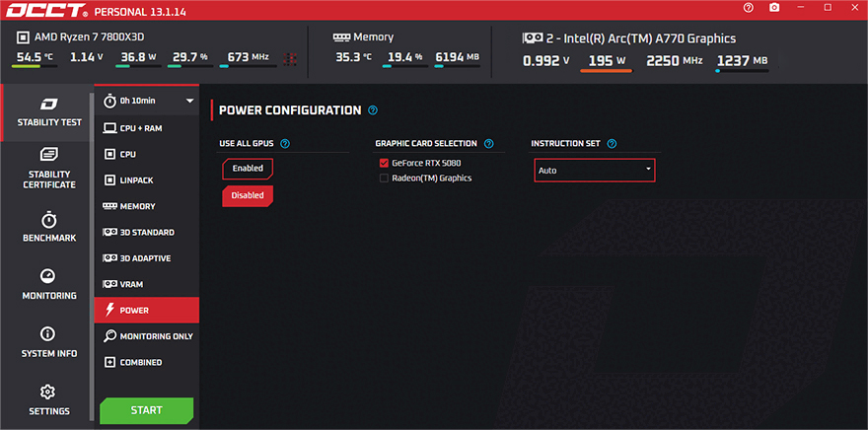868x430 pixels.
Task: Select the 3D Adaptive test
Action: coord(147,258)
